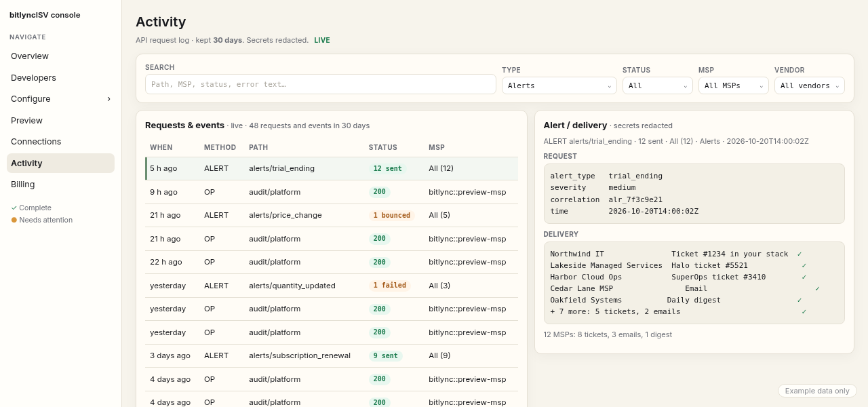Click the 9 sent status badge
868x407 pixels.
(385, 355)
